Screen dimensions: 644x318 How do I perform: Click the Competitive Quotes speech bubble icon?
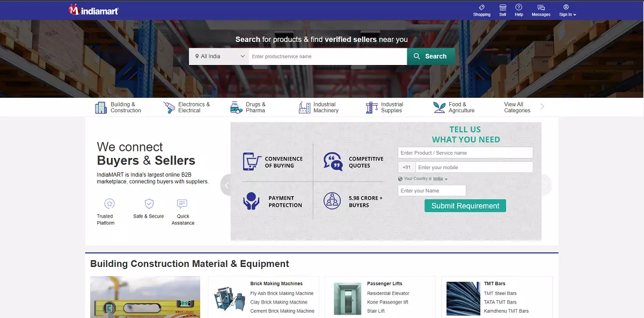click(333, 162)
